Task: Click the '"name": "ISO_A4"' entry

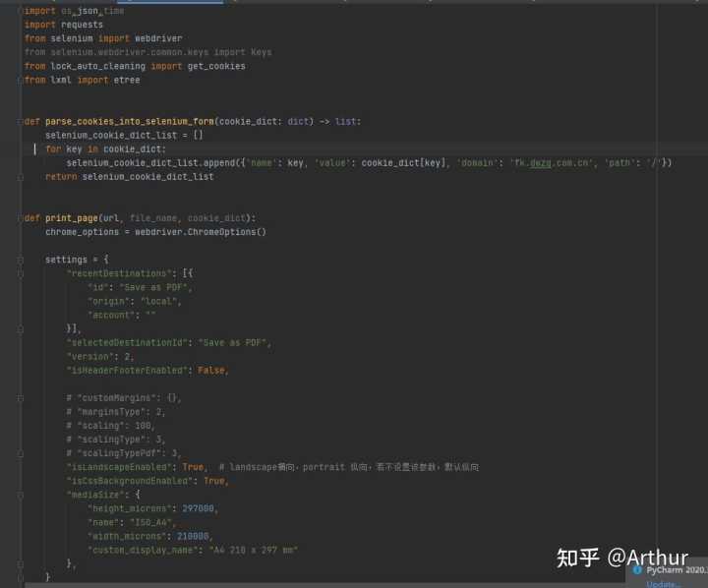Action: click(132, 522)
